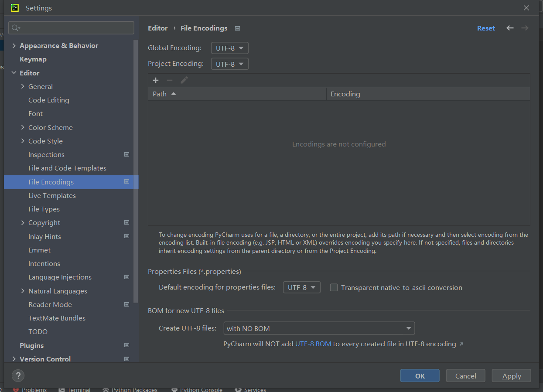This screenshot has height=392, width=543.
Task: Open Problems tab in background window
Action: coord(30,389)
